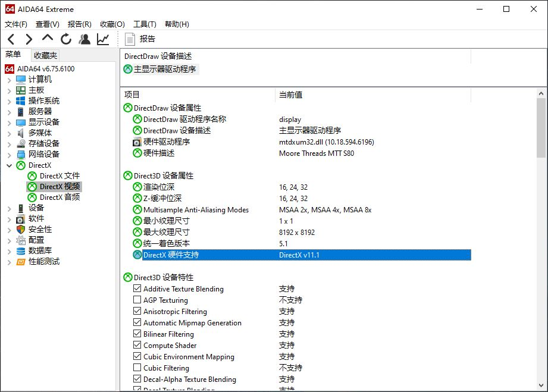Select the DirectX Xbox icon in tree
The height and width of the screenshot is (392, 548).
pyautogui.click(x=21, y=165)
